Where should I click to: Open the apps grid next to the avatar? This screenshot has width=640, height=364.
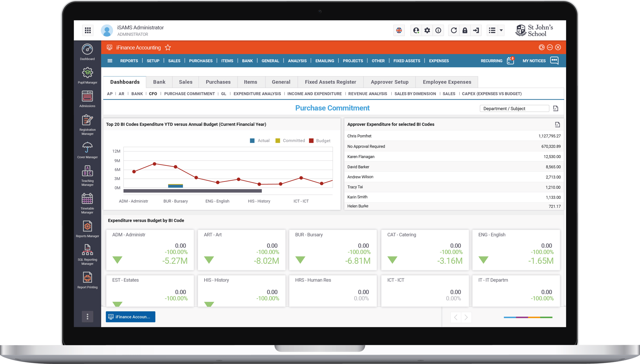[88, 30]
